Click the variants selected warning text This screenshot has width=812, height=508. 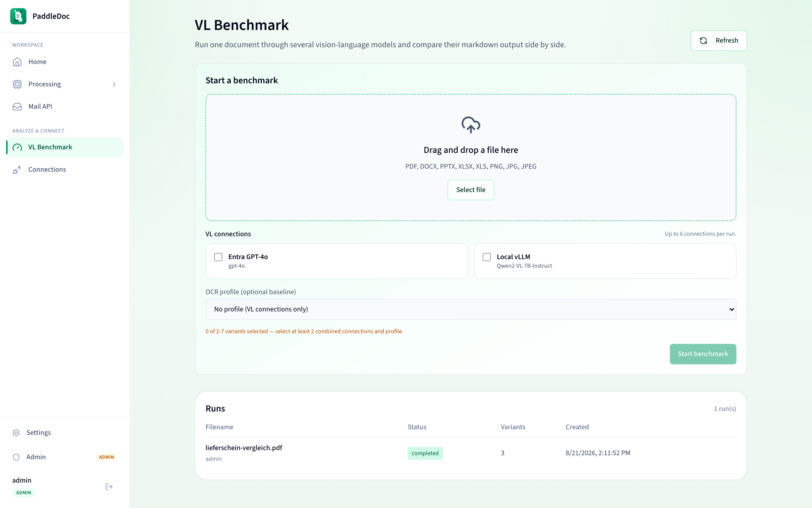point(304,331)
